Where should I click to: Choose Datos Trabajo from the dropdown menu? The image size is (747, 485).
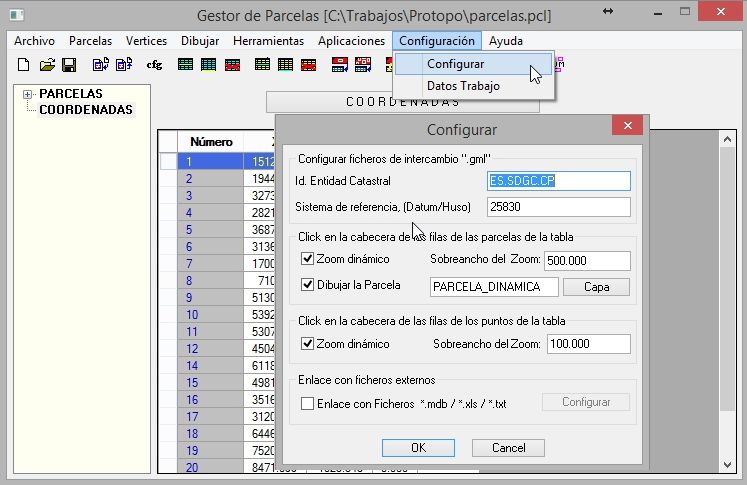pos(474,86)
